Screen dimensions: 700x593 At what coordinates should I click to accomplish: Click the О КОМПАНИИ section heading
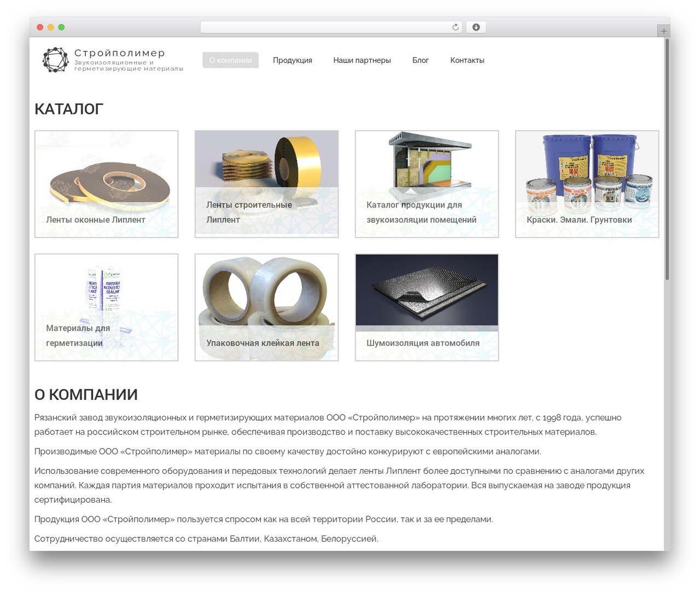click(86, 394)
